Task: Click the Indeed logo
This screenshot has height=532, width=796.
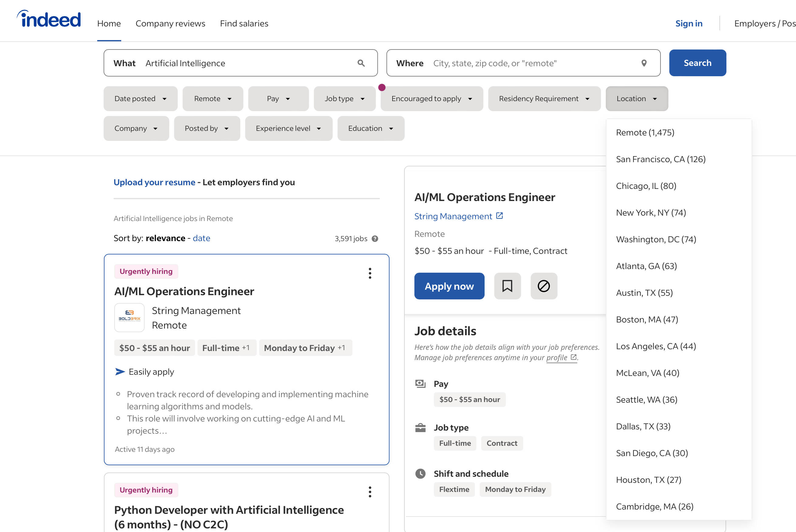Action: 49,19
